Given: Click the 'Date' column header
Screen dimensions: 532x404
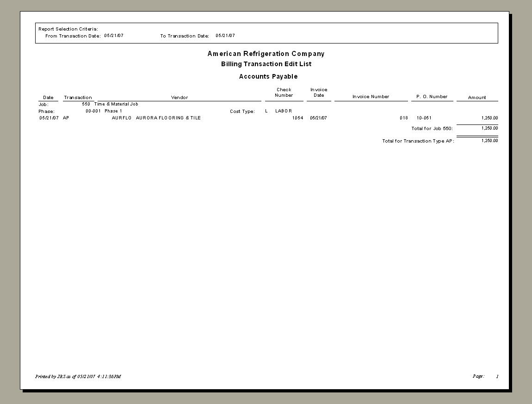Looking at the screenshot, I should [48, 98].
